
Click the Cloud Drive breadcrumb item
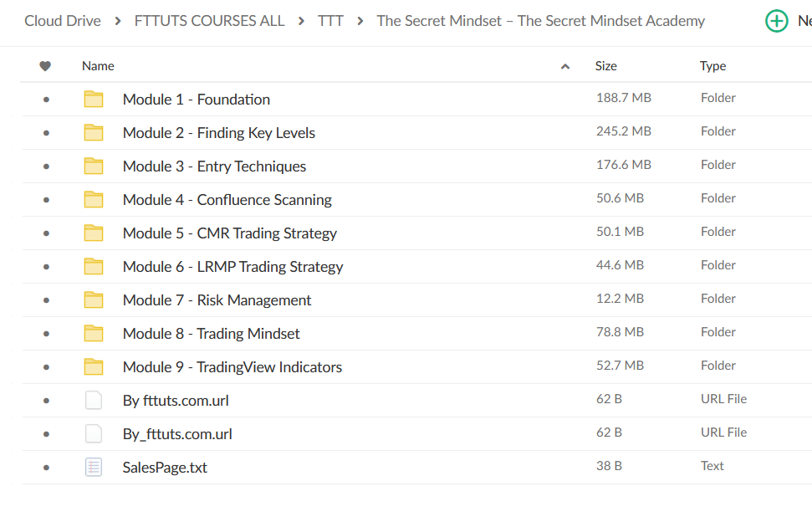click(62, 20)
